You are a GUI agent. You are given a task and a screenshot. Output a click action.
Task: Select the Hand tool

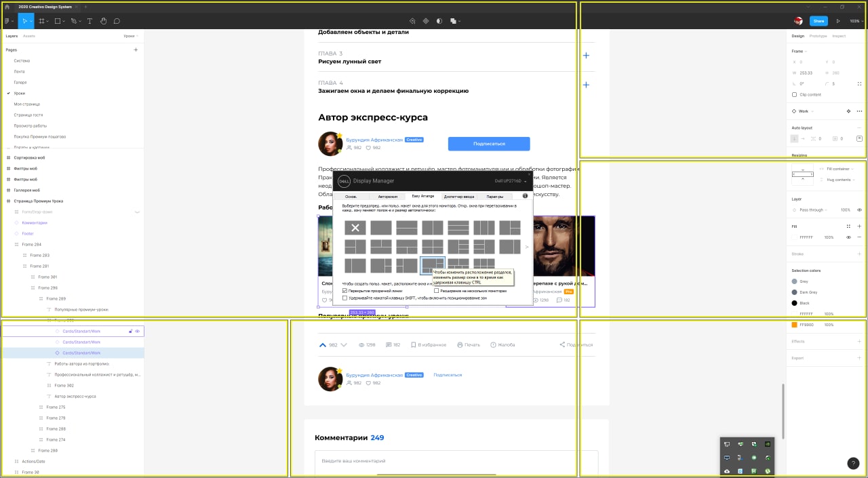(104, 21)
